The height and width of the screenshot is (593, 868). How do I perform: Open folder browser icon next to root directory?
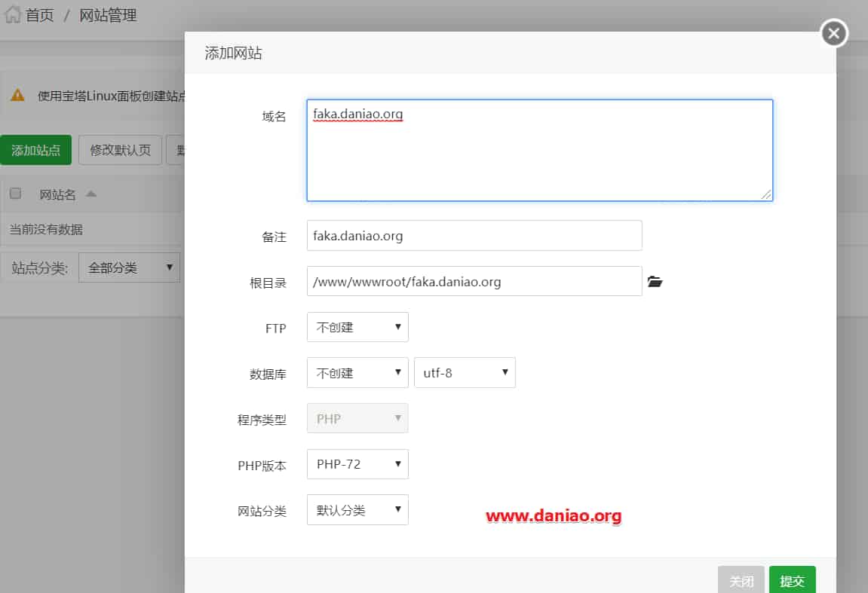point(655,282)
